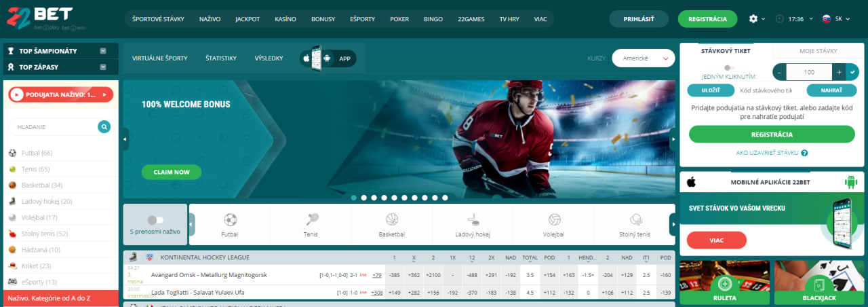Viewport: 868px width, 307px height.
Task: Toggle the 'S prenosmi naživo' switch
Action: point(155,220)
